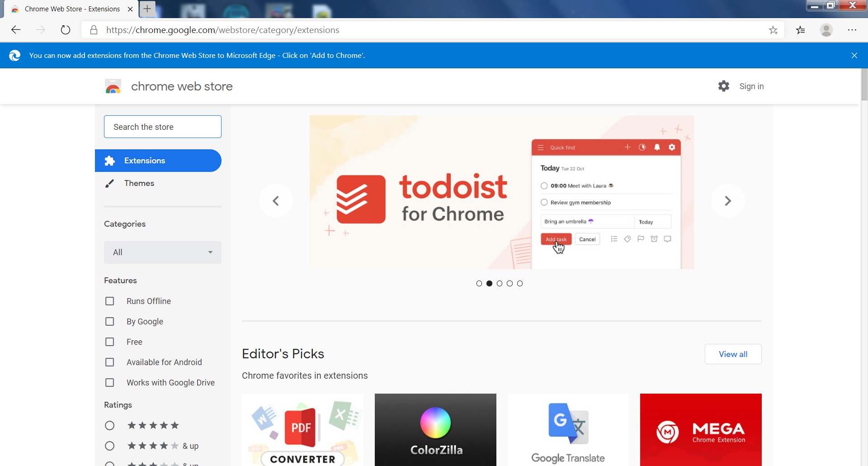Tick the Available for Android checkbox

(109, 362)
